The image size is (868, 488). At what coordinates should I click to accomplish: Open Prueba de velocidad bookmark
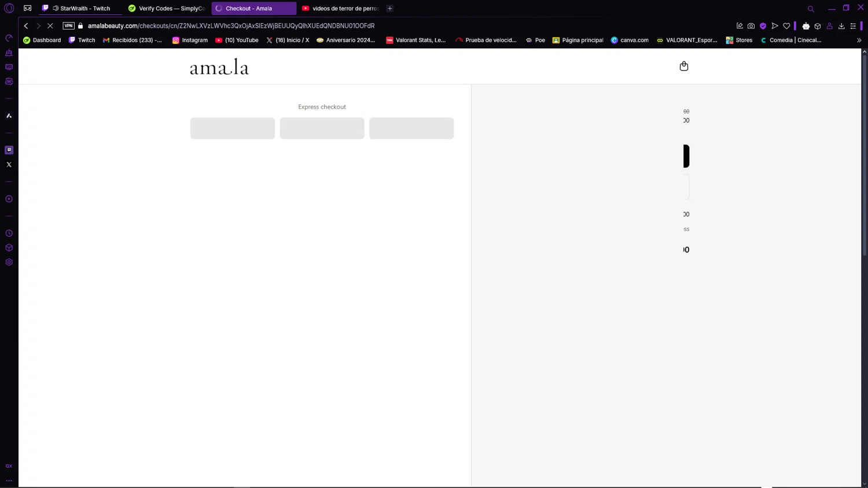coord(486,40)
